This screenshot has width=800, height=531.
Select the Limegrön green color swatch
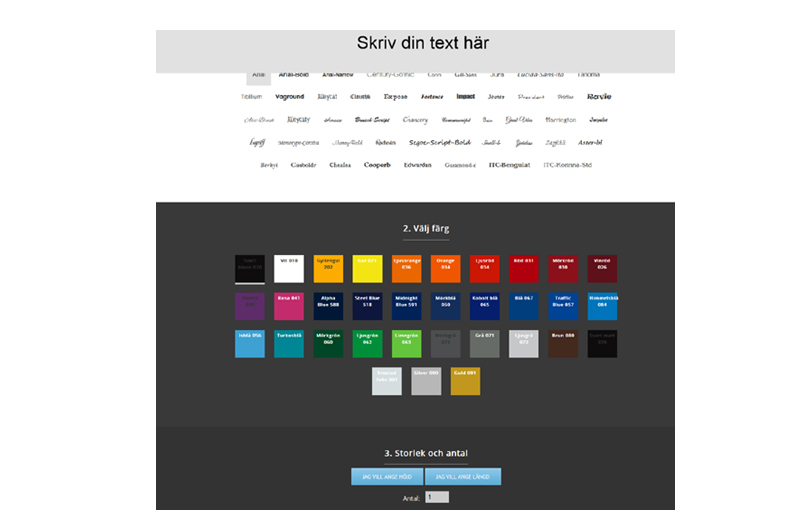click(x=407, y=343)
